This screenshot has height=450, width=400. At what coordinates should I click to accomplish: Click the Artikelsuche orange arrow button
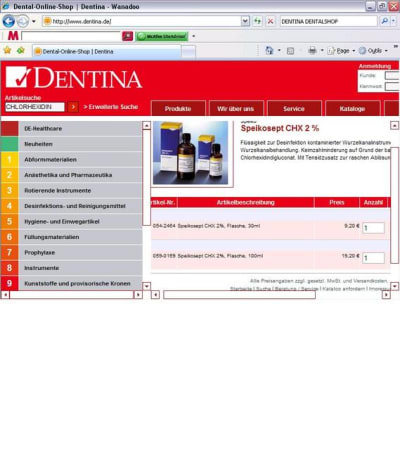(x=73, y=107)
